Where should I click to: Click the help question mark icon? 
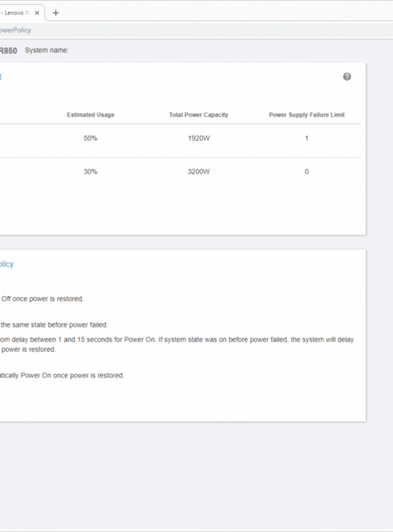pyautogui.click(x=347, y=77)
